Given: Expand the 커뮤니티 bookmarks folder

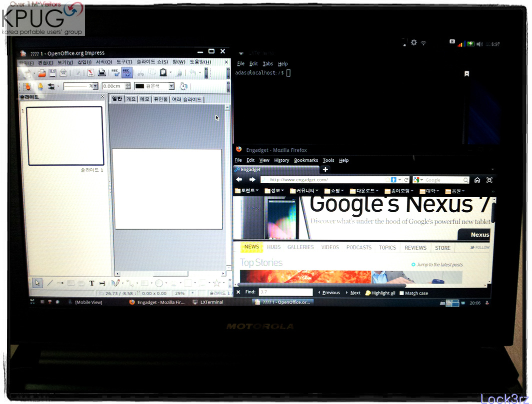Looking at the screenshot, I should tap(304, 191).
